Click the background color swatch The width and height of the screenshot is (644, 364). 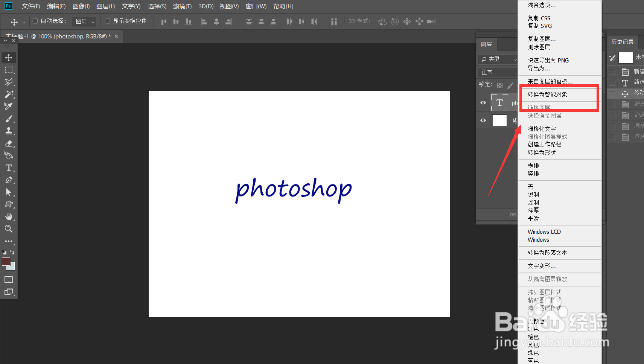[x=12, y=268]
